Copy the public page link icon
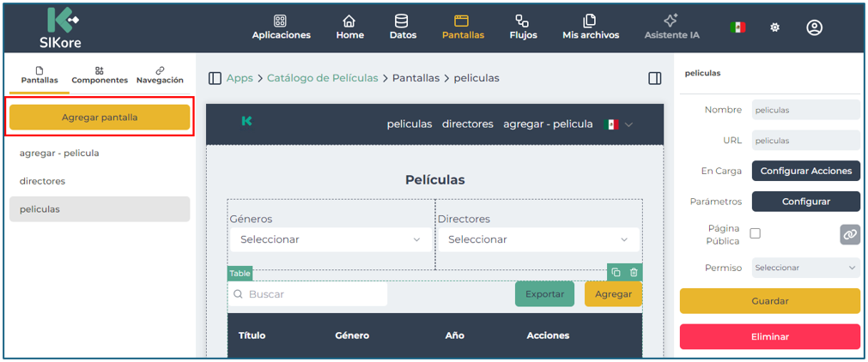Screen dimensions: 868x362 point(849,233)
